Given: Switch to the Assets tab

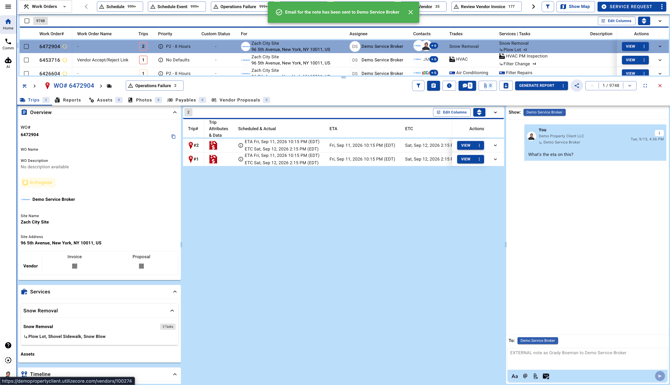Looking at the screenshot, I should point(105,100).
